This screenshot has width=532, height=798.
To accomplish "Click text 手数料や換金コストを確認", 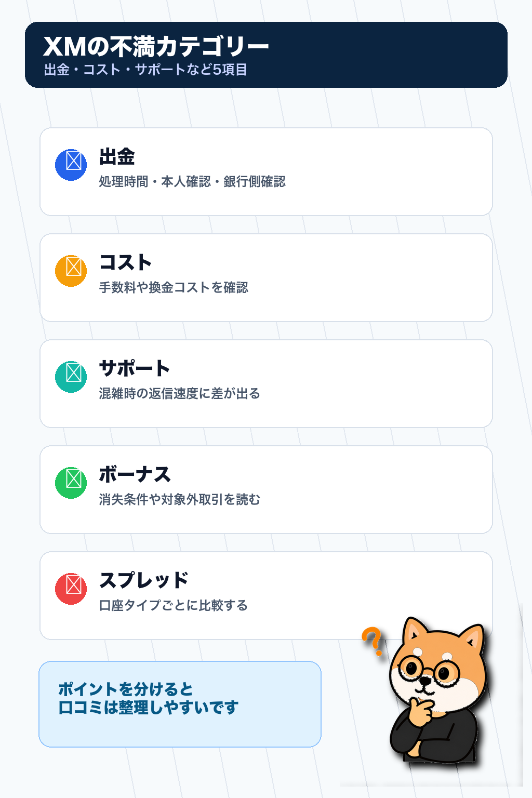I will pyautogui.click(x=174, y=287).
